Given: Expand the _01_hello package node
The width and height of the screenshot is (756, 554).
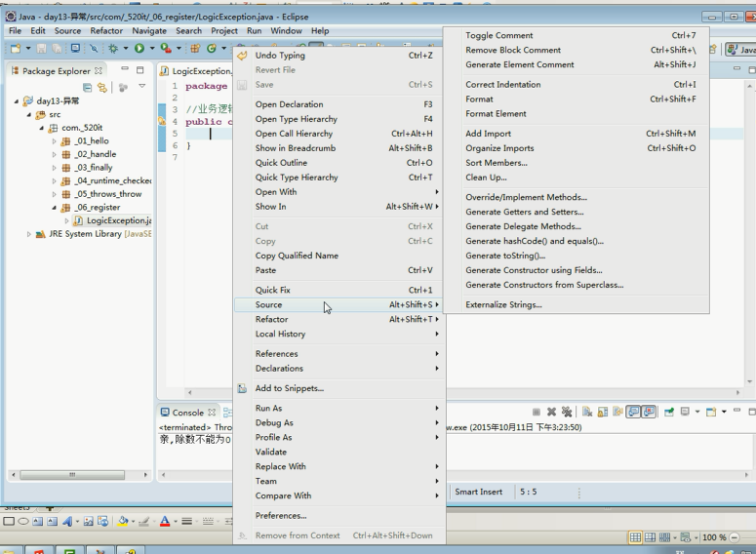Looking at the screenshot, I should click(55, 141).
